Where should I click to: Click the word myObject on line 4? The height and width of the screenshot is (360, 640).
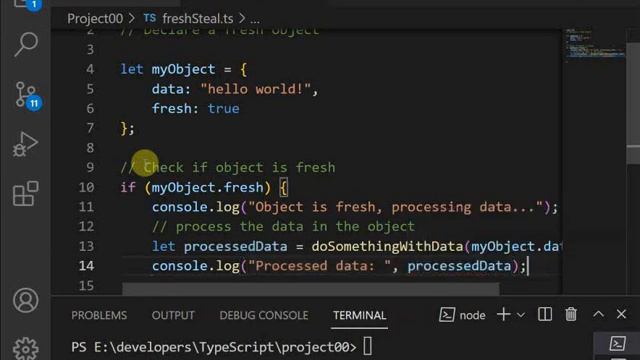coord(183,69)
